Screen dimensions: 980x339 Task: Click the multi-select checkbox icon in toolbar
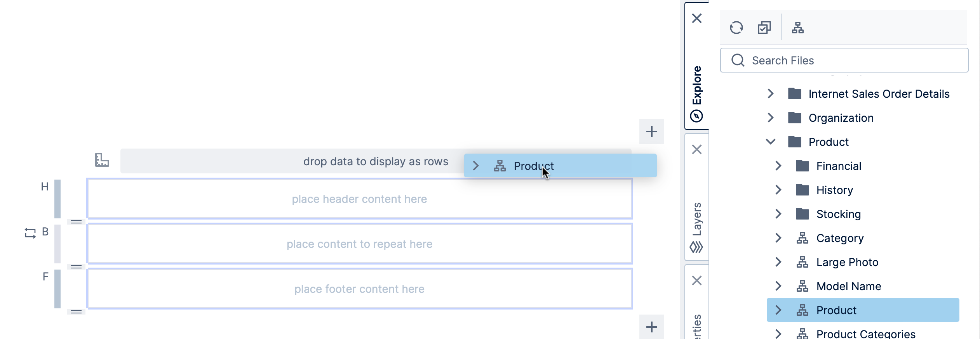click(x=764, y=28)
